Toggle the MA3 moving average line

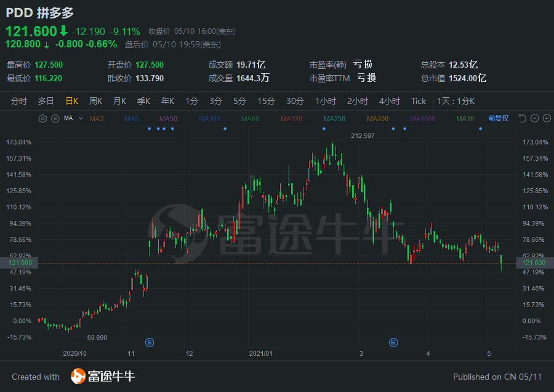(97, 119)
